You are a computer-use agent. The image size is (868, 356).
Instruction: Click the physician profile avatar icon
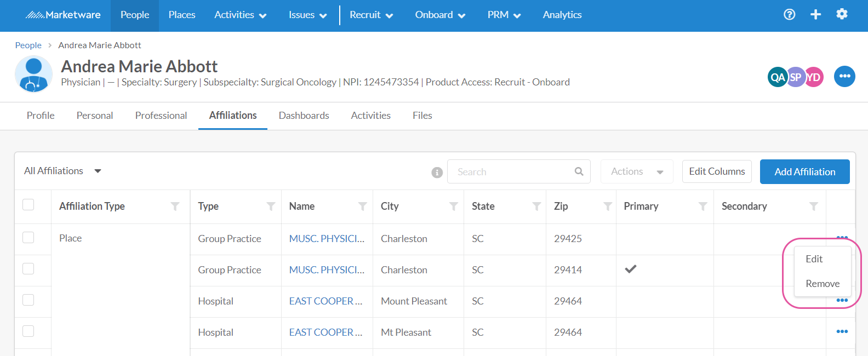pyautogui.click(x=33, y=74)
